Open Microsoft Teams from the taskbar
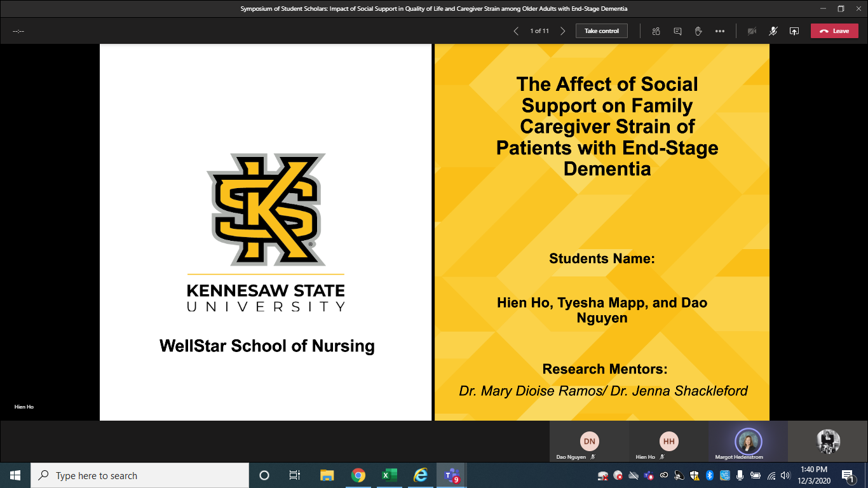 point(452,475)
